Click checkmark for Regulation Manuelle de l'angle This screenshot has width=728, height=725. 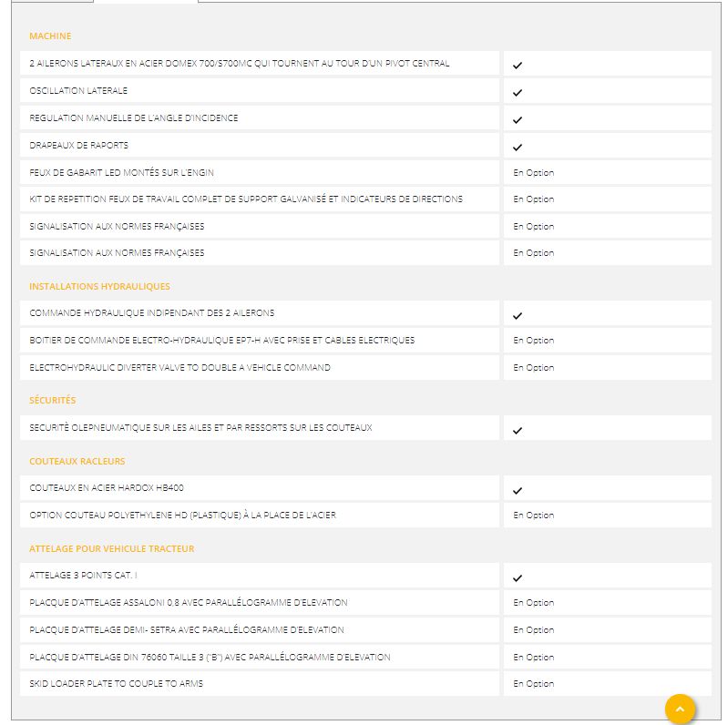pos(517,120)
